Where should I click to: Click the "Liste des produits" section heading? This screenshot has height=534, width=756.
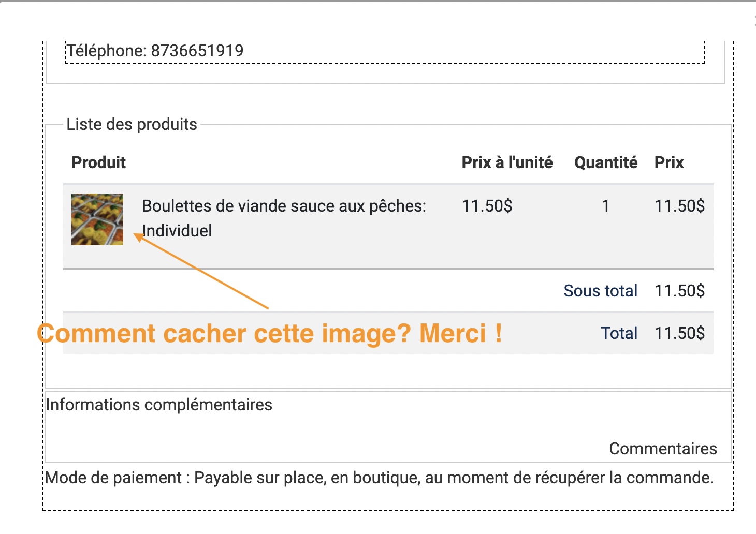point(132,125)
